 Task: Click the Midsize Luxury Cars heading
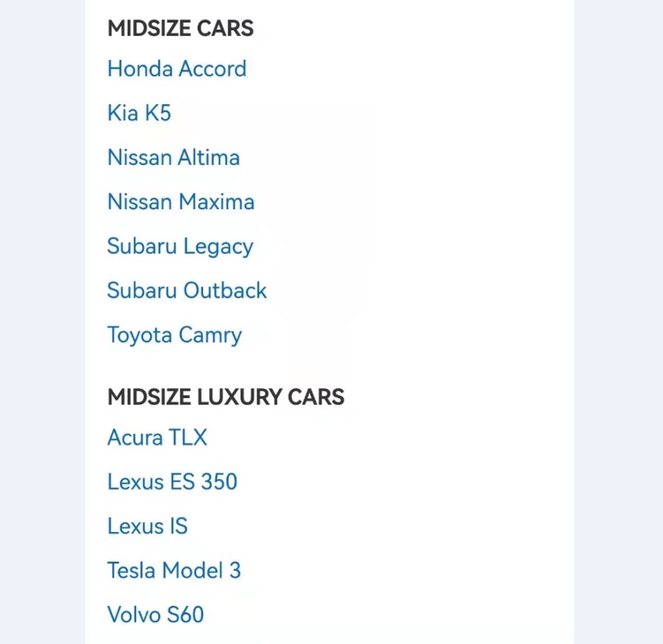pyautogui.click(x=226, y=397)
